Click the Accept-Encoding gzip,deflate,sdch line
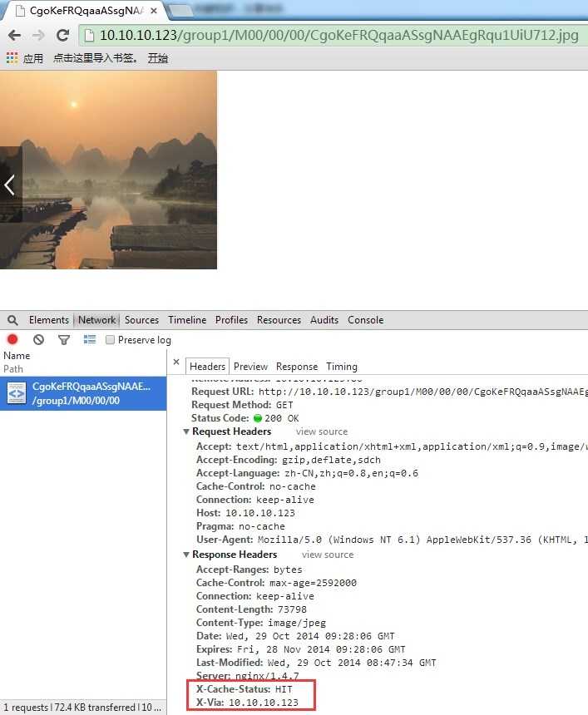The image size is (588, 715). pyautogui.click(x=289, y=460)
